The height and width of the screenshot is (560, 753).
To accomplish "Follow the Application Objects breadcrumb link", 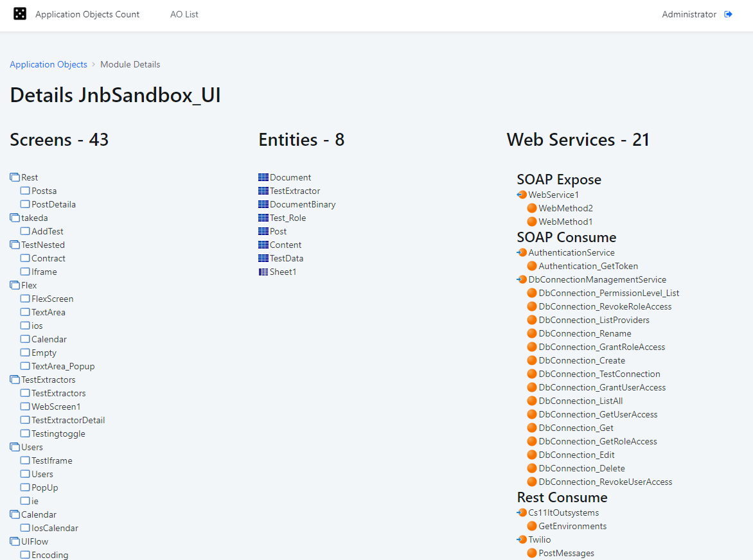I will point(48,64).
